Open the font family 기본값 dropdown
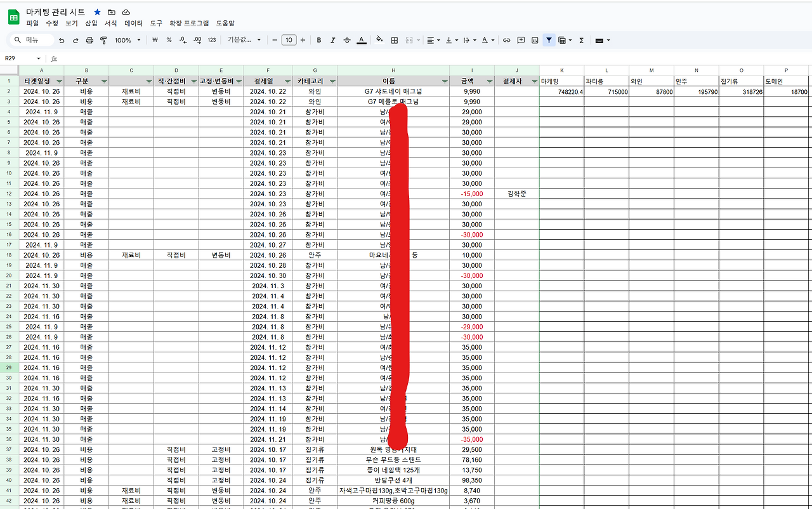The height and width of the screenshot is (509, 812). [x=244, y=40]
